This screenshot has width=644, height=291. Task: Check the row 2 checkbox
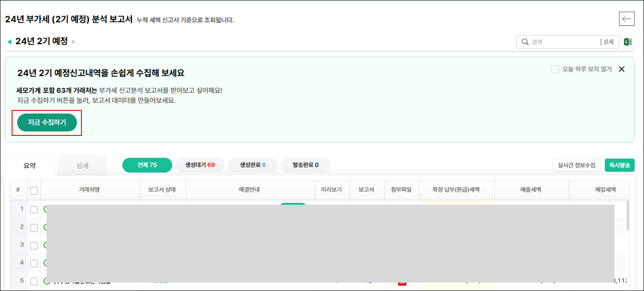tap(34, 227)
